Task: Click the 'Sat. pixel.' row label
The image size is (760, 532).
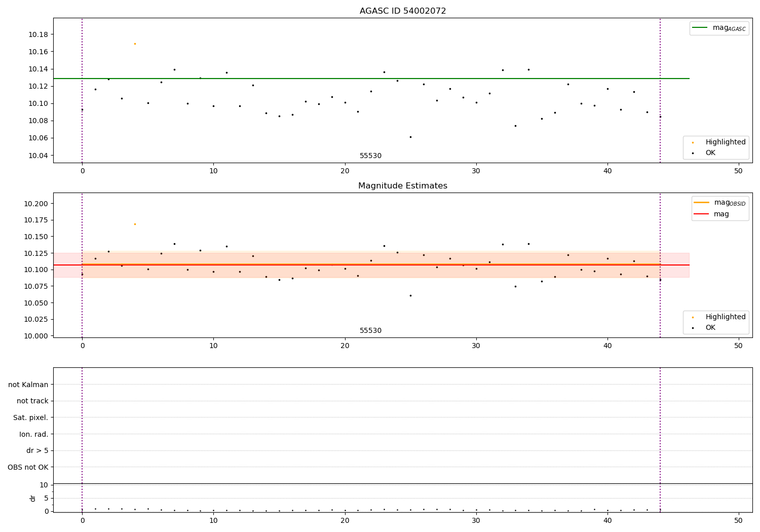Action: (31, 418)
